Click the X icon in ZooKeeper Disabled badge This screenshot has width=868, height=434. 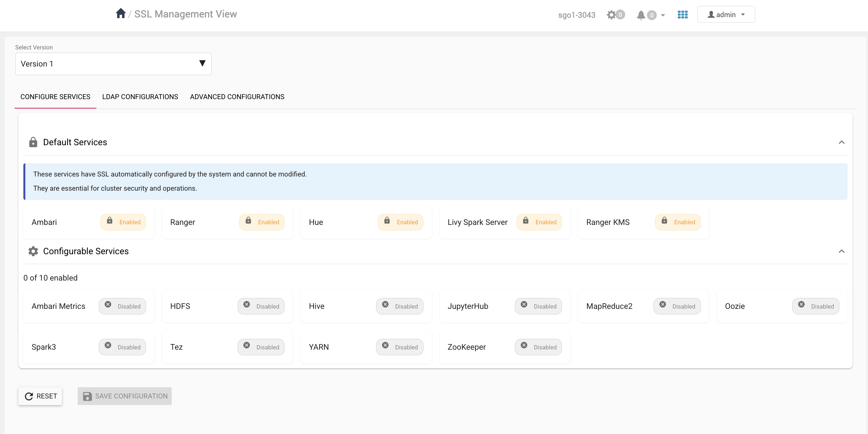(x=524, y=345)
